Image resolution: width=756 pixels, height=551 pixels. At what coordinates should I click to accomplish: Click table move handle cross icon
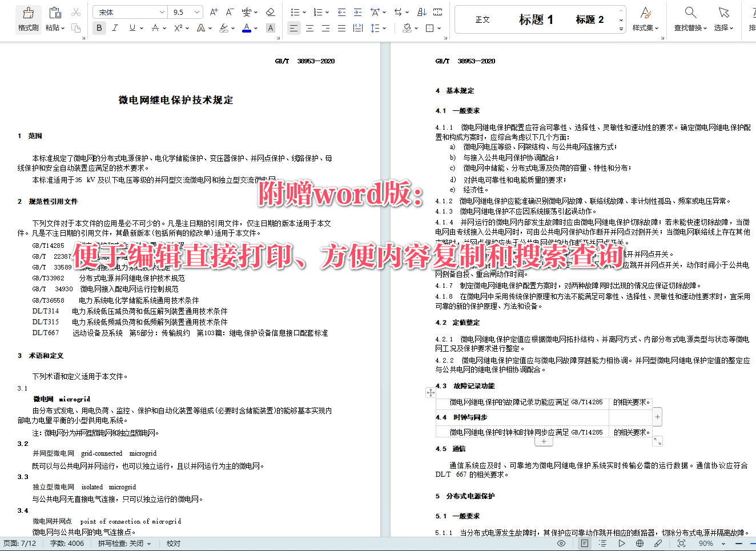pos(431,392)
